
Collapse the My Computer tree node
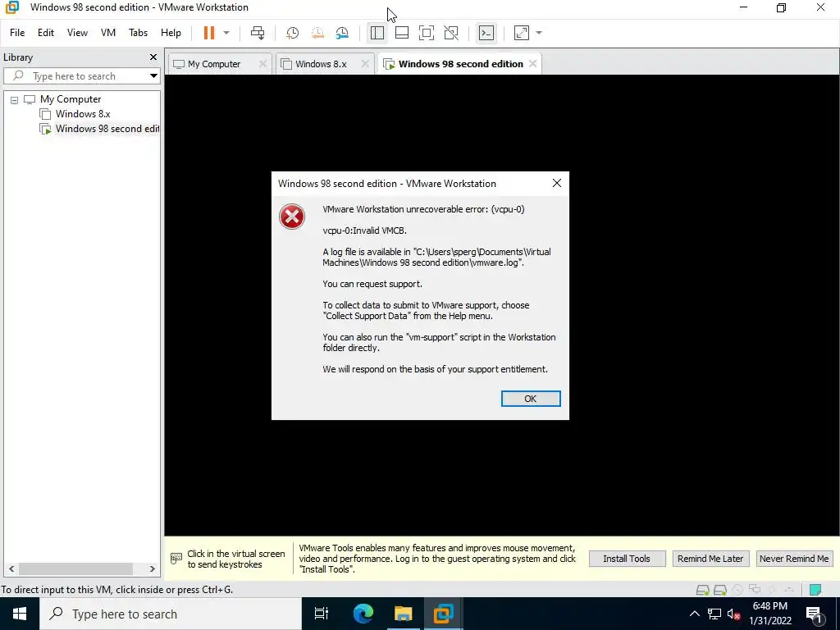pos(15,99)
